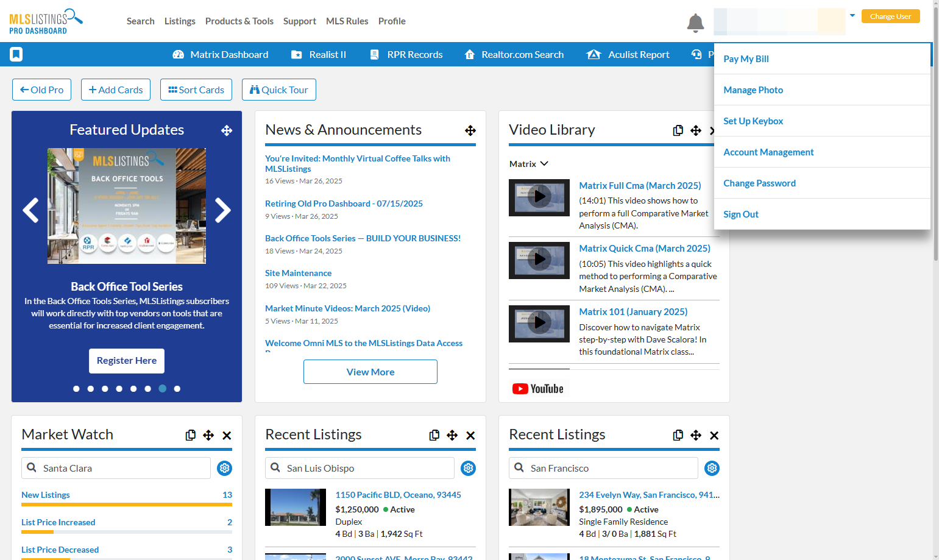The image size is (939, 560).
Task: Expand the Matrix video category dropdown
Action: pos(529,164)
